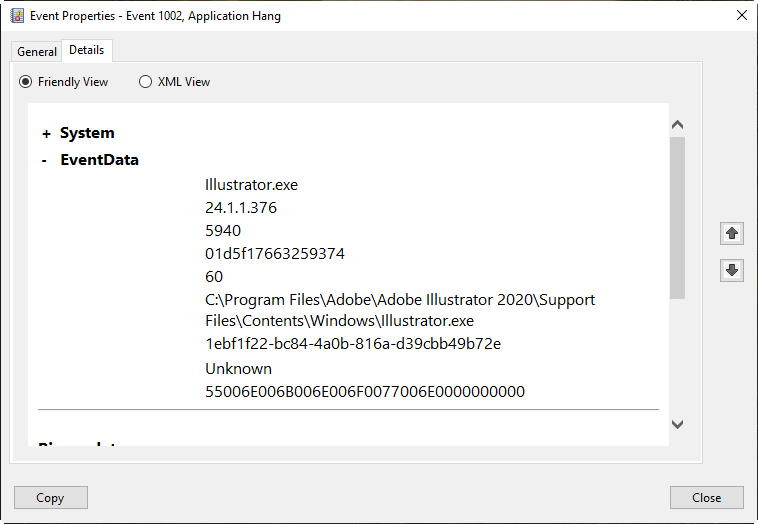Click the EventData heading text
Viewport: 758px width, 524px height.
(x=100, y=160)
